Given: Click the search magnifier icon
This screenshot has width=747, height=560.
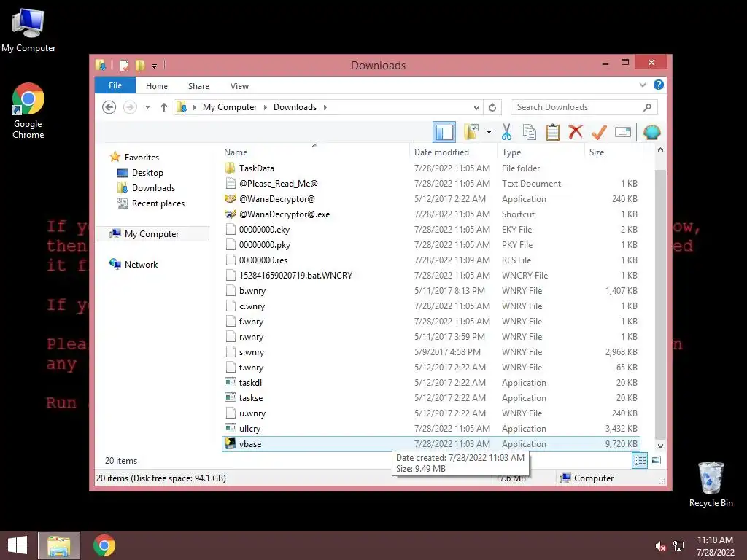Looking at the screenshot, I should (648, 107).
